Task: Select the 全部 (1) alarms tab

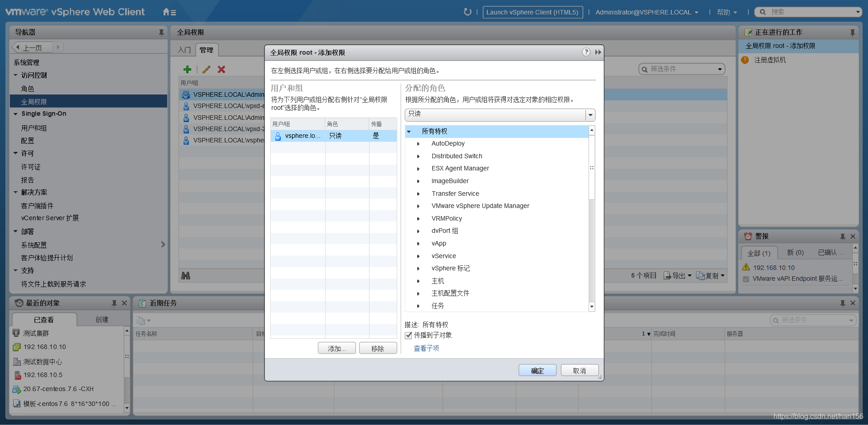Action: [759, 253]
